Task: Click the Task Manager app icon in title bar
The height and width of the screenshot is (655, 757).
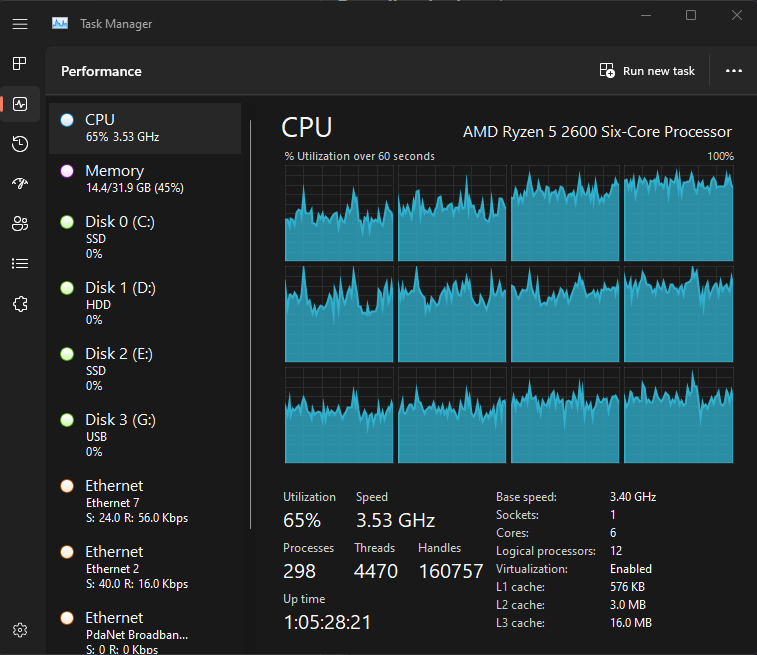Action: coord(60,23)
